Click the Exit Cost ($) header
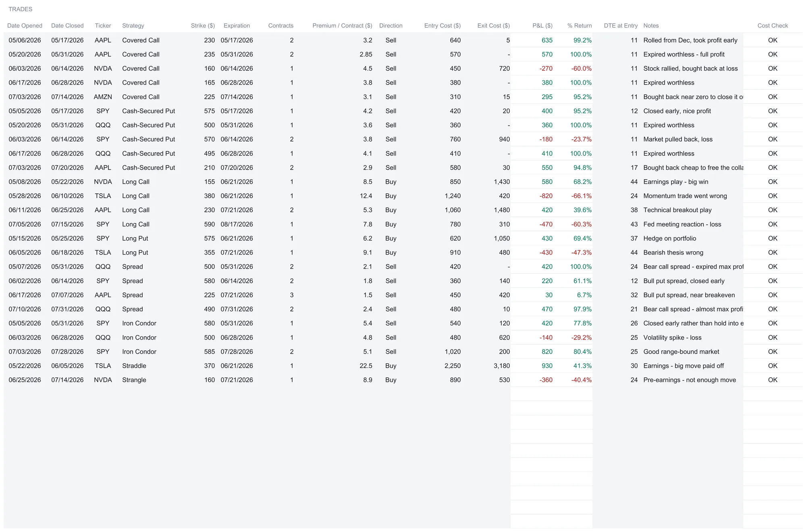 click(x=493, y=25)
